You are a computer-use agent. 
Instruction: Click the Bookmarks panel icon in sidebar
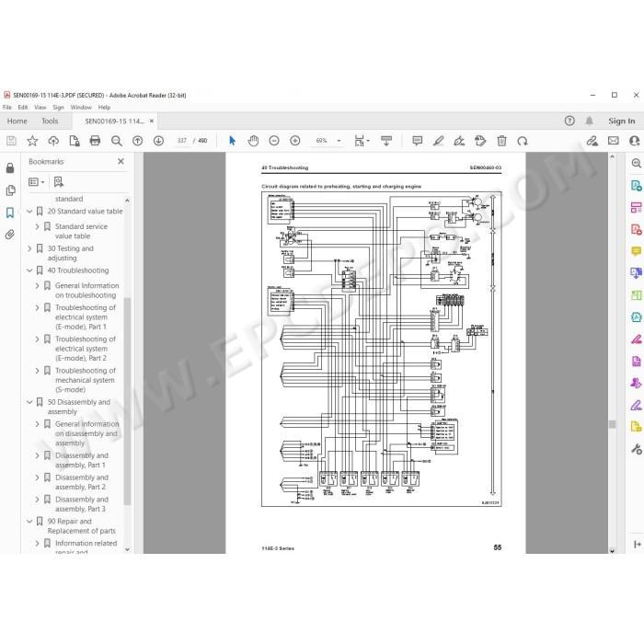point(10,213)
